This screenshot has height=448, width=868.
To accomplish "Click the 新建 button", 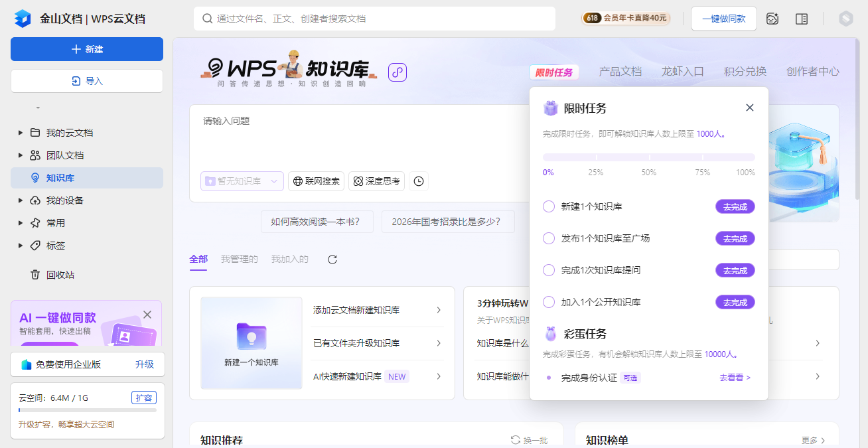I will 87,49.
